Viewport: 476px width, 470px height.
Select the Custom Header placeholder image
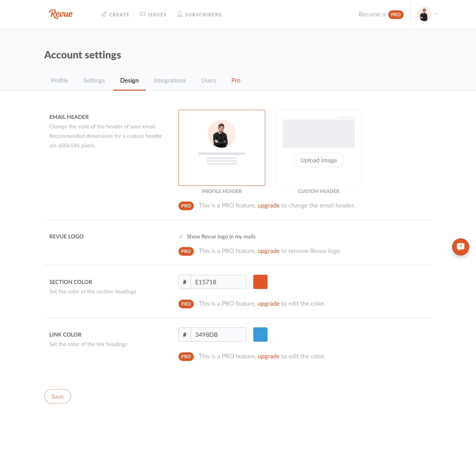319,134
